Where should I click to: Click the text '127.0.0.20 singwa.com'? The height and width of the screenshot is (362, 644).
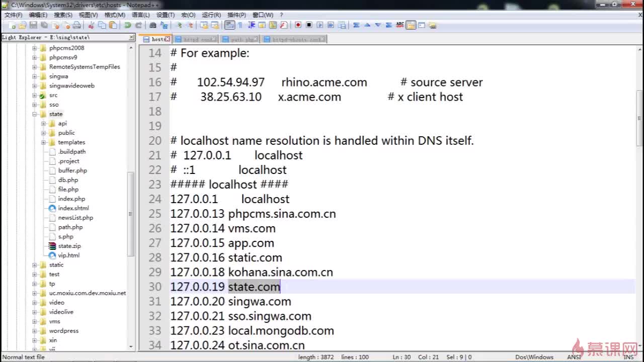click(x=230, y=301)
